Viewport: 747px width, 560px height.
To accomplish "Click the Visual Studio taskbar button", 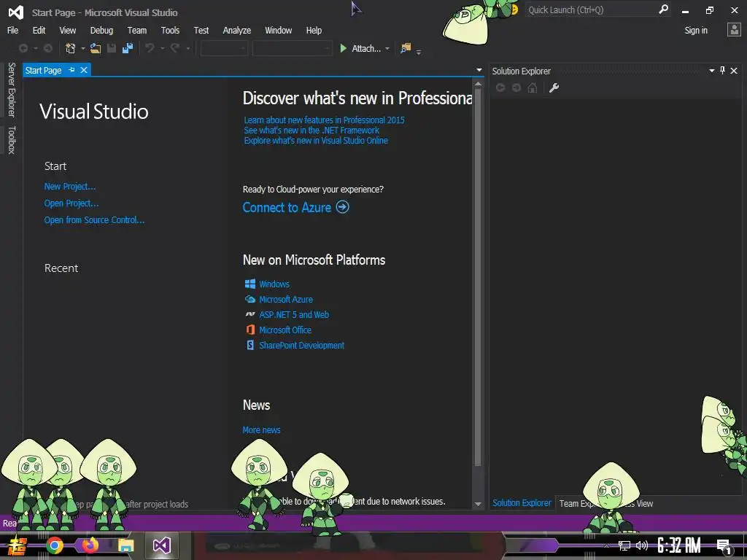I will click(x=161, y=545).
